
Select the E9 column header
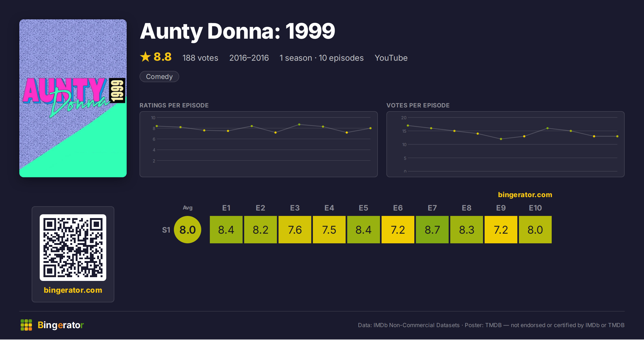pos(501,208)
